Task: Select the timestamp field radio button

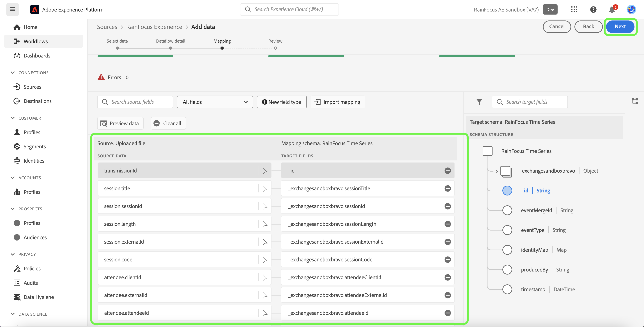Action: [507, 289]
